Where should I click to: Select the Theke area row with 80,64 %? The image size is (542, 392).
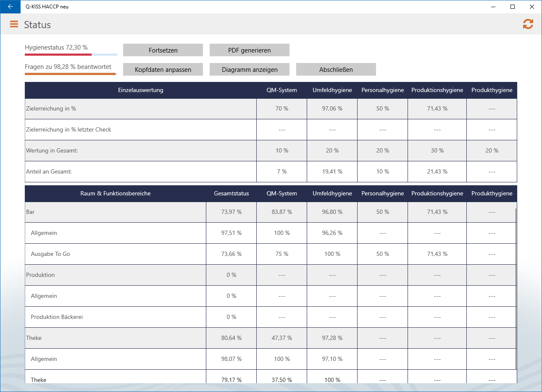click(270, 338)
